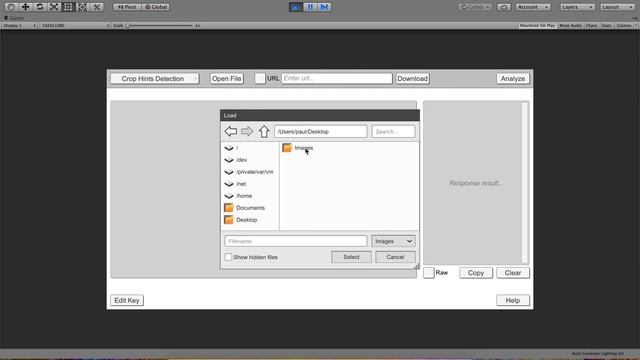Toggle the Pivot handle position
The image size is (640, 360).
coord(127,7)
